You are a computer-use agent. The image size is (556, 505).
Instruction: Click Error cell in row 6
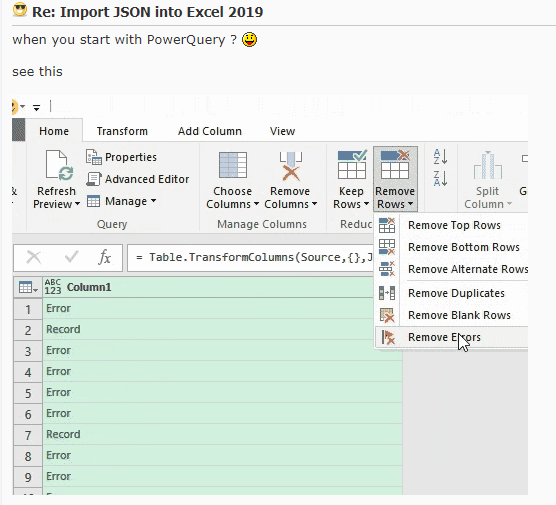click(223, 413)
